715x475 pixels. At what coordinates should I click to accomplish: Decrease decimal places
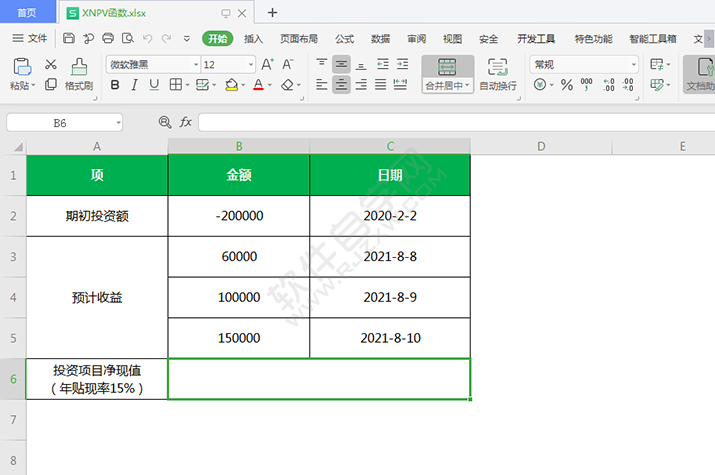point(628,85)
